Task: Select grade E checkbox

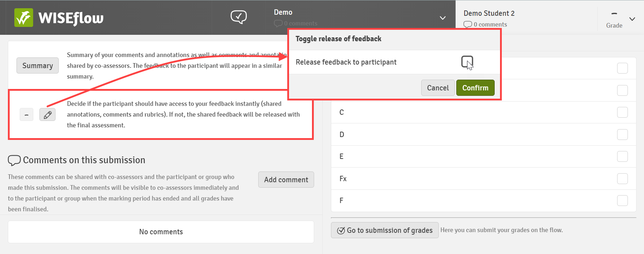Action: click(623, 156)
